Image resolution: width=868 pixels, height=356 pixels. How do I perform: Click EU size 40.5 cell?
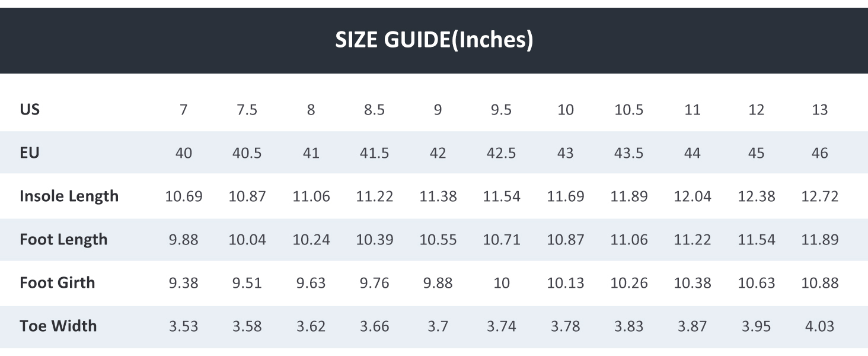[247, 153]
